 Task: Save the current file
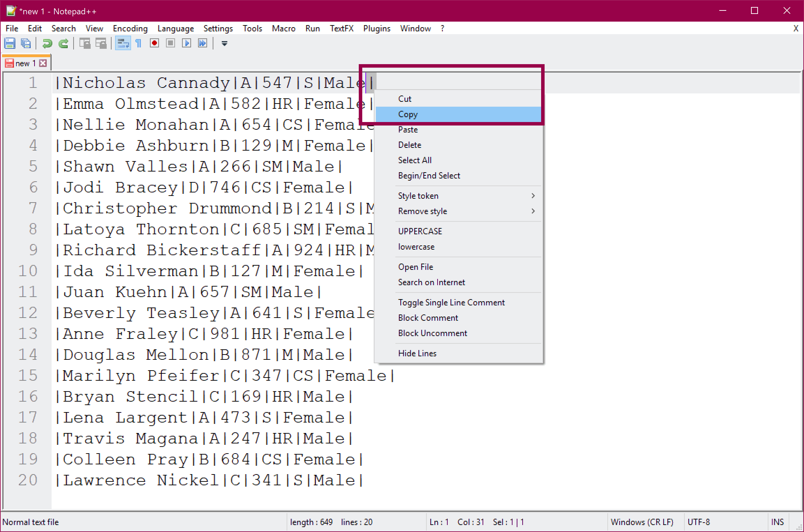(10, 43)
